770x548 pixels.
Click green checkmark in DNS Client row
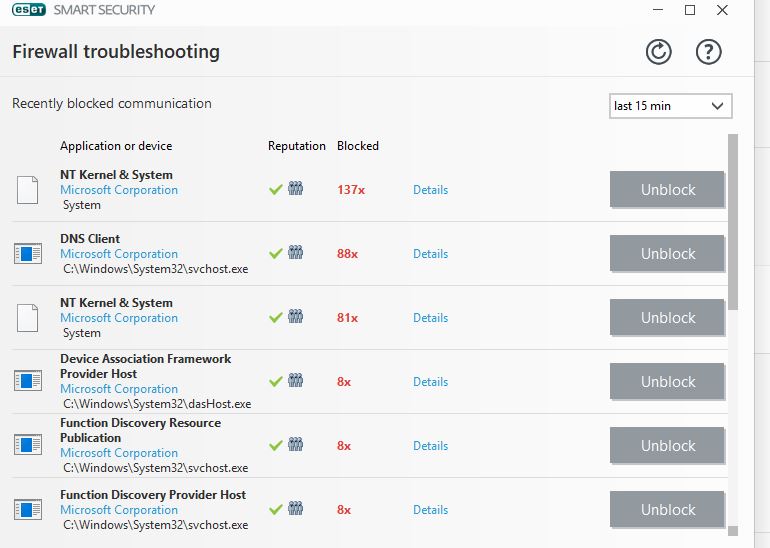pyautogui.click(x=275, y=254)
